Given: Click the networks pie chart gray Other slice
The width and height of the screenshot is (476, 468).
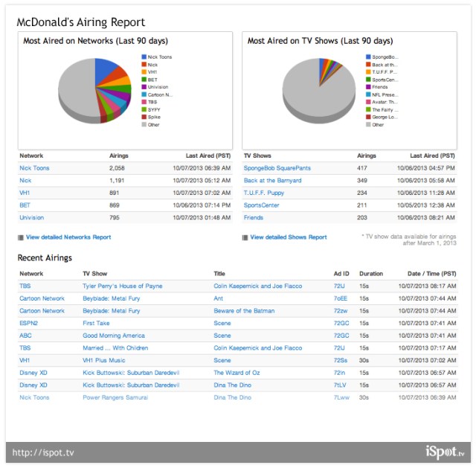Looking at the screenshot, I should coord(76,91).
